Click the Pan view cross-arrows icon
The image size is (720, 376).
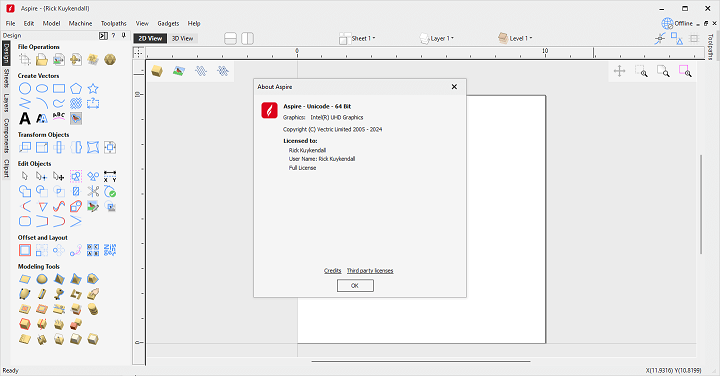point(619,71)
